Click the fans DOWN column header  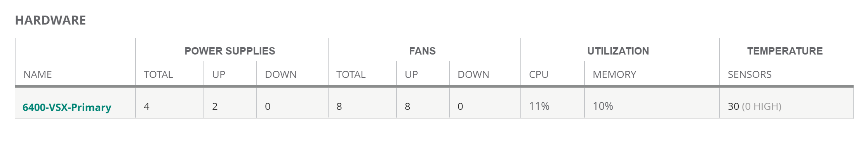pos(473,74)
